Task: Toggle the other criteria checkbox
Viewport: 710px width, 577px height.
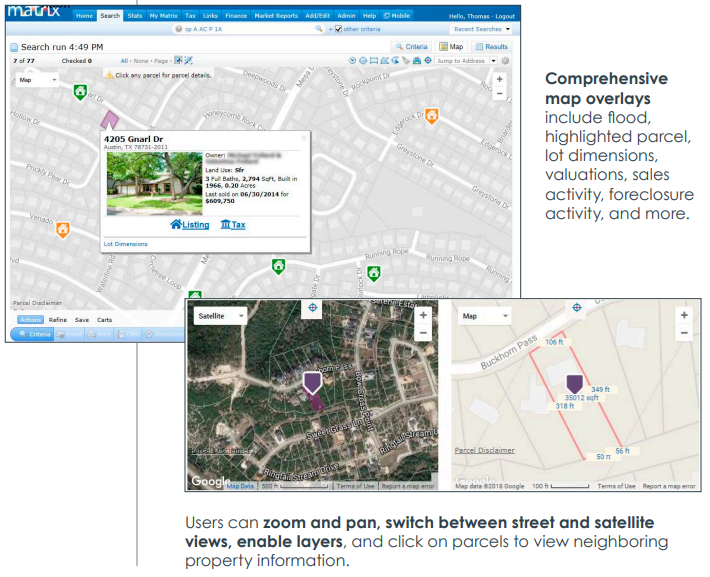Action: tap(338, 29)
